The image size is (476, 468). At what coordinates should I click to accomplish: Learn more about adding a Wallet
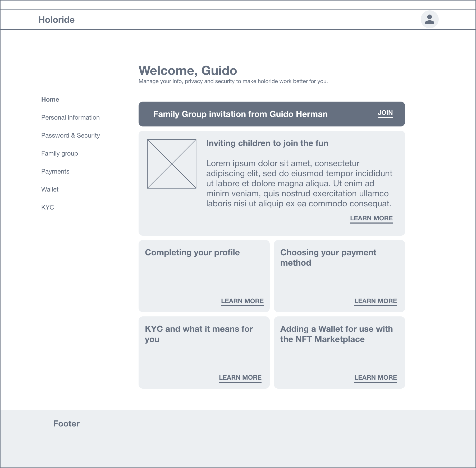point(376,378)
